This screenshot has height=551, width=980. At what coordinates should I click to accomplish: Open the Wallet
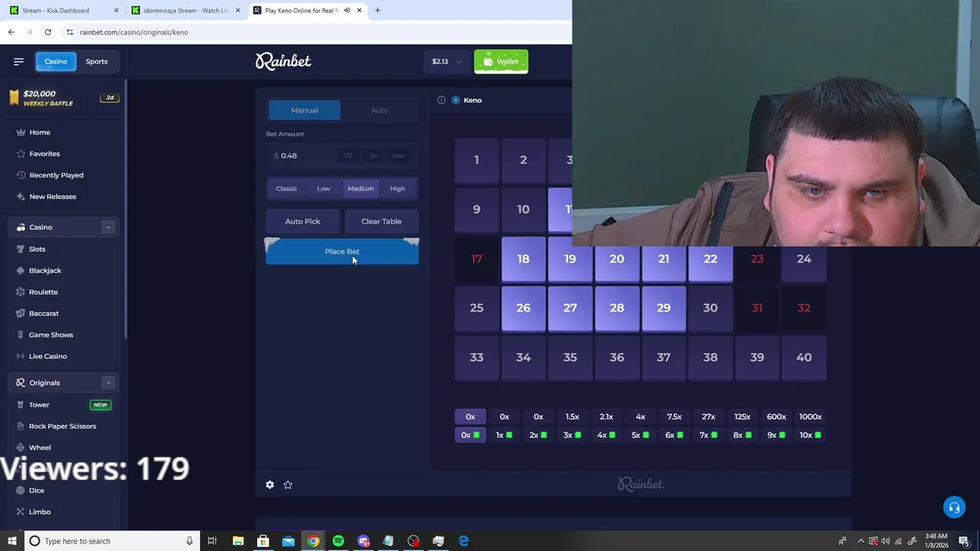(x=501, y=61)
